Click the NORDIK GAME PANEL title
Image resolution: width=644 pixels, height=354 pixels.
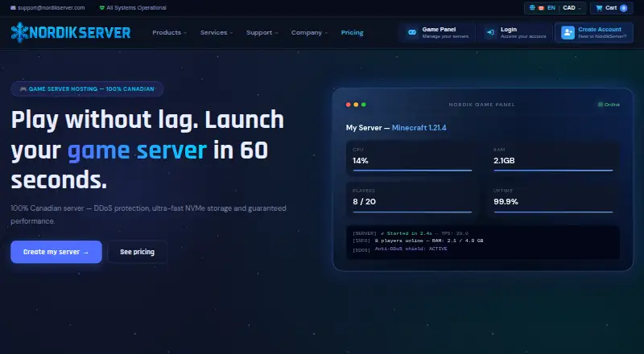click(481, 105)
